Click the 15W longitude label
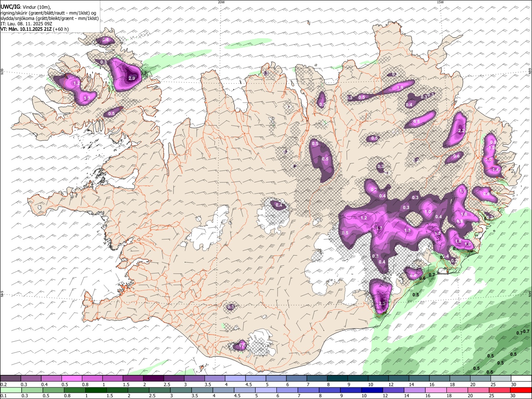Image resolution: width=532 pixels, height=399 pixels. coord(440,2)
